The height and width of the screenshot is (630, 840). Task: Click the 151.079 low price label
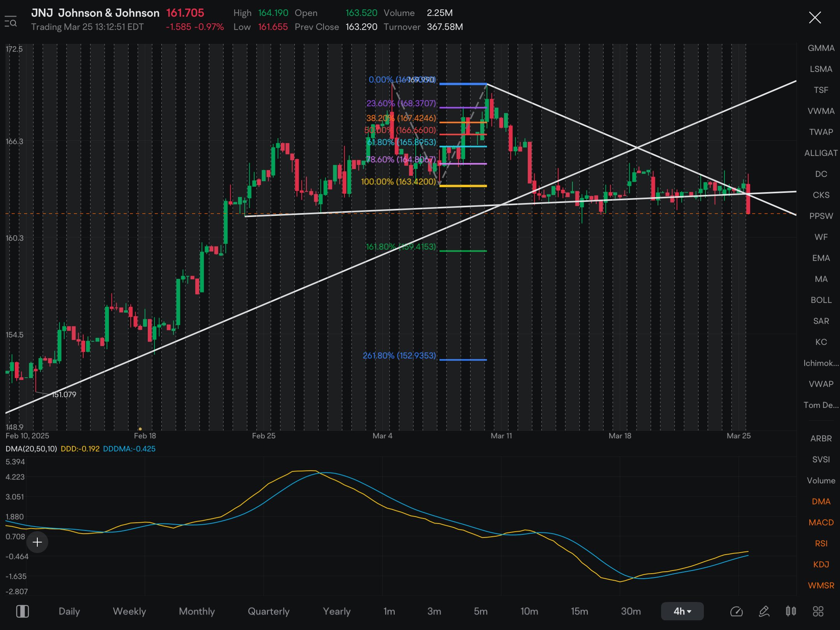[64, 394]
